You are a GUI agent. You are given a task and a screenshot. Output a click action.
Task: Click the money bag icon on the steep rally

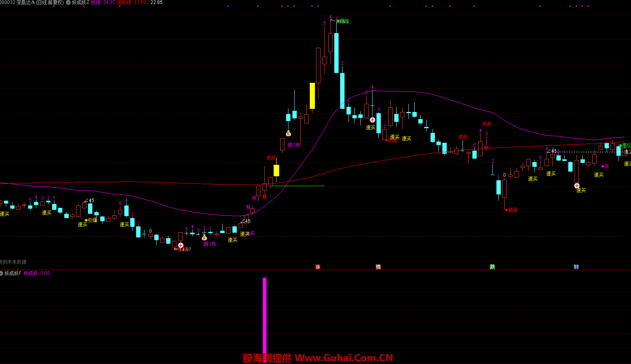point(288,133)
